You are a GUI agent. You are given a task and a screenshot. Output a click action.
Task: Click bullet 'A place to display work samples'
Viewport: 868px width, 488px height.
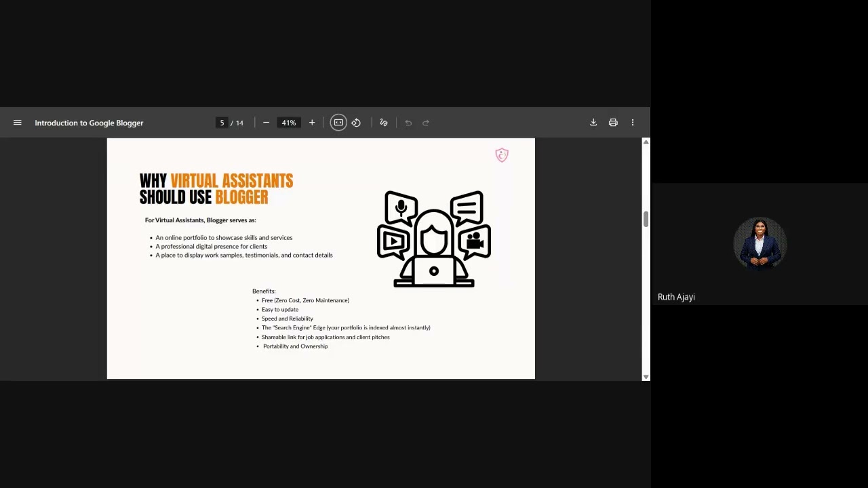(244, 255)
